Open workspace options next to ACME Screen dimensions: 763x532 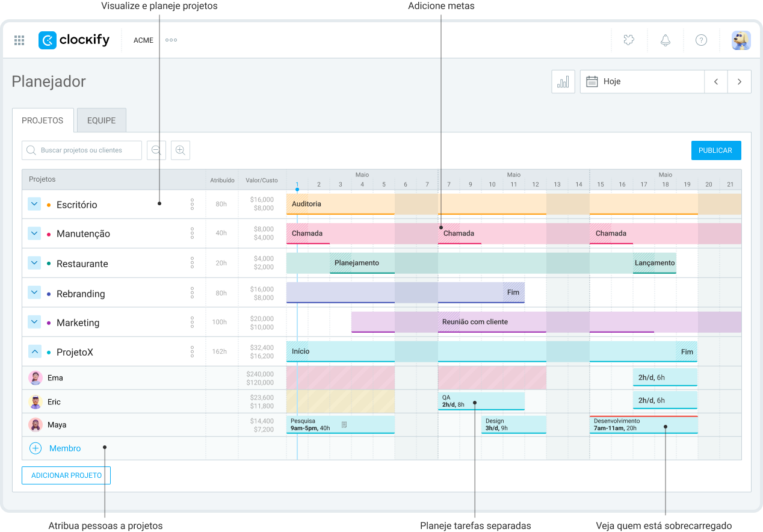(x=171, y=40)
